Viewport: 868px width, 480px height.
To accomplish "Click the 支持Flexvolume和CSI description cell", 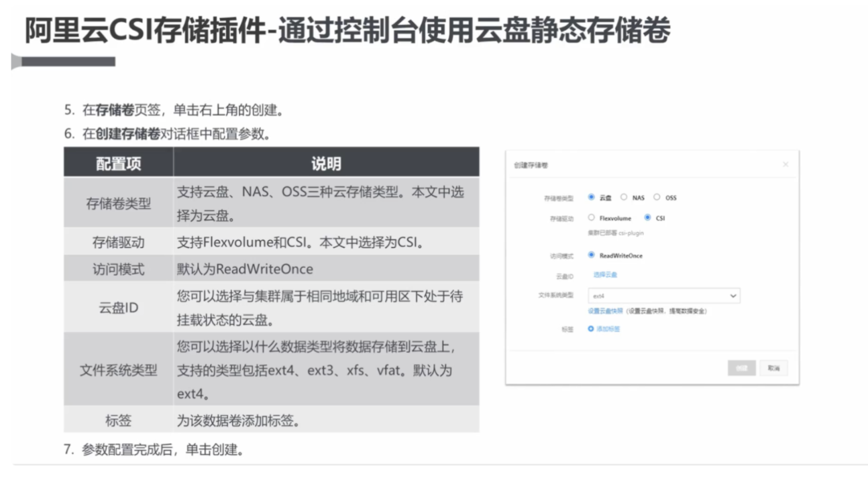I will pyautogui.click(x=327, y=242).
